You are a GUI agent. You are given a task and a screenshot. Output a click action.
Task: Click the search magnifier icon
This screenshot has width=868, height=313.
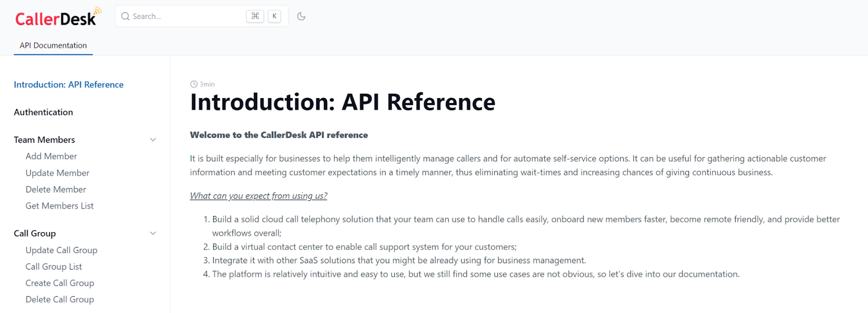click(125, 16)
